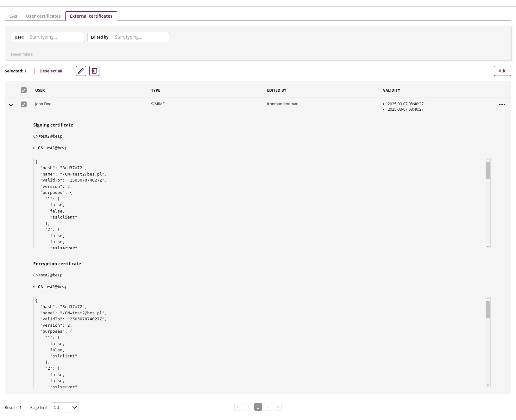Image resolution: width=516 pixels, height=420 pixels.
Task: Sort by the TYPE column header
Action: 155,90
